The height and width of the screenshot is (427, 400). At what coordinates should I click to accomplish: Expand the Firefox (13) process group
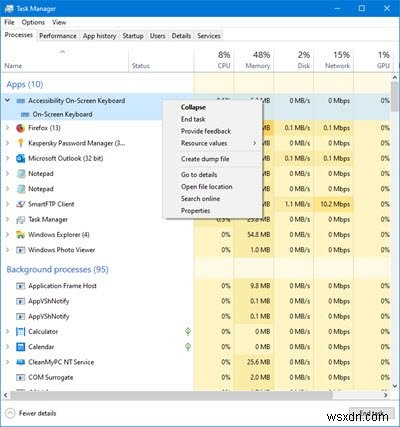pyautogui.click(x=7, y=128)
